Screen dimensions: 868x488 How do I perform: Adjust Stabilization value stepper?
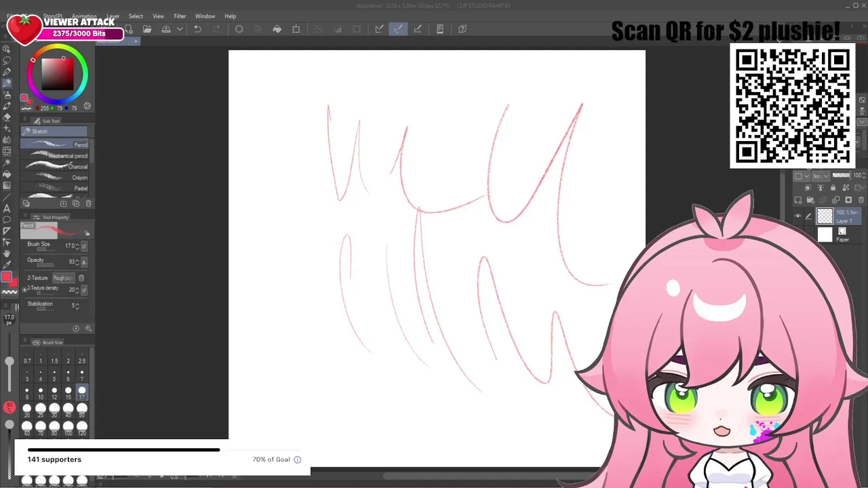[77, 306]
